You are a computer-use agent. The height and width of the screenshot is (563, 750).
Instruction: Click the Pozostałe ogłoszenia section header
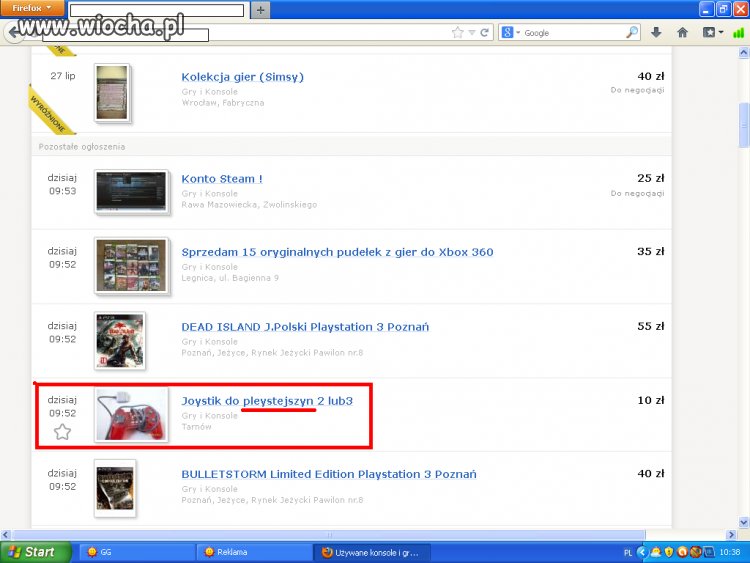(82, 147)
